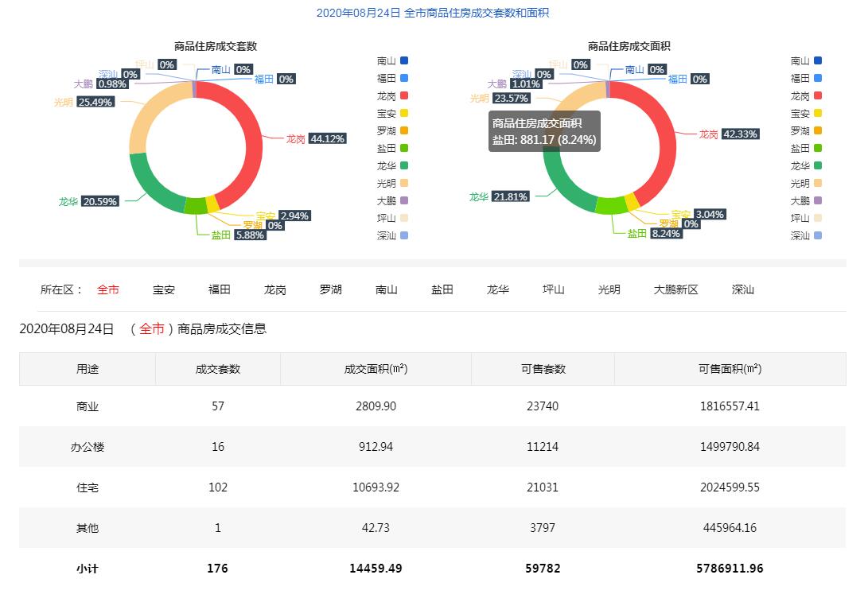Click the 全市 citywide tab

point(108,289)
